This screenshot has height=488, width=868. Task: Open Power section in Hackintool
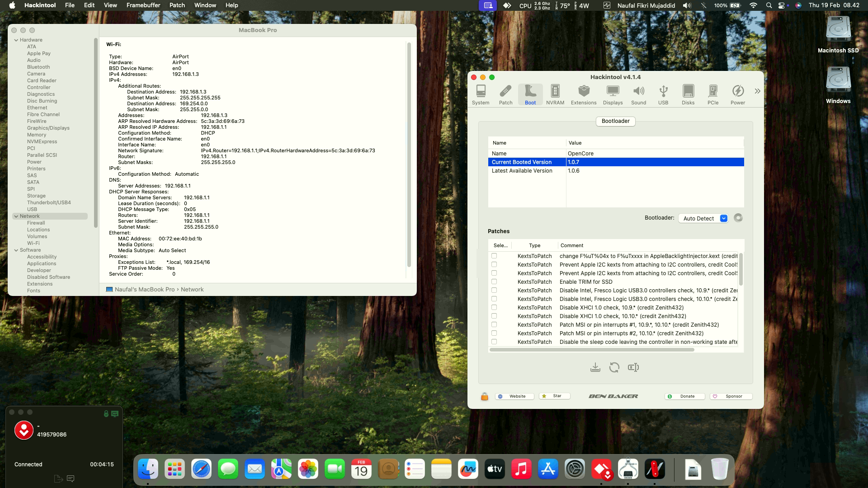[738, 95]
